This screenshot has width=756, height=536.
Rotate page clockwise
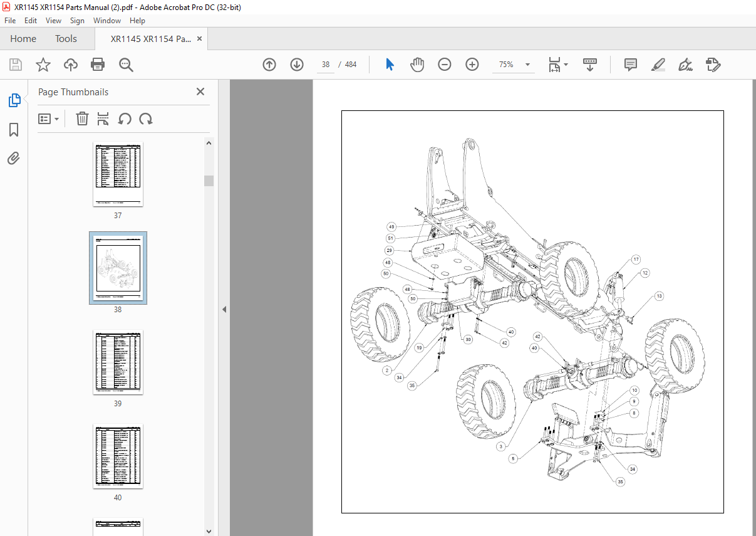(x=146, y=118)
